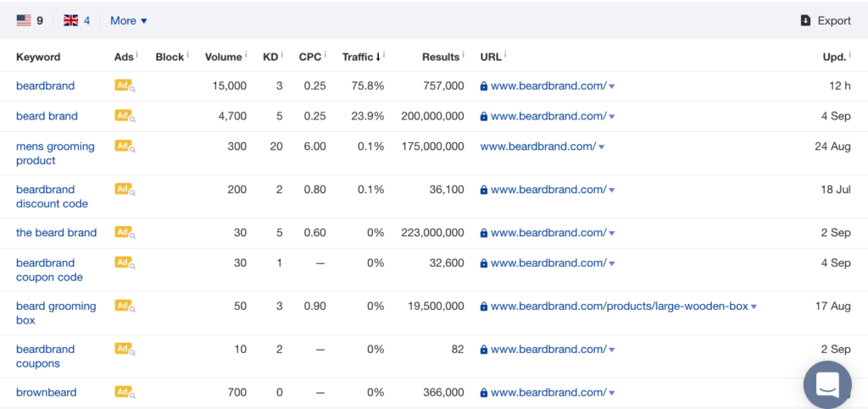Expand URL dropdown arrow in beardbrand coupon code row
The height and width of the screenshot is (409, 868).
tap(612, 263)
